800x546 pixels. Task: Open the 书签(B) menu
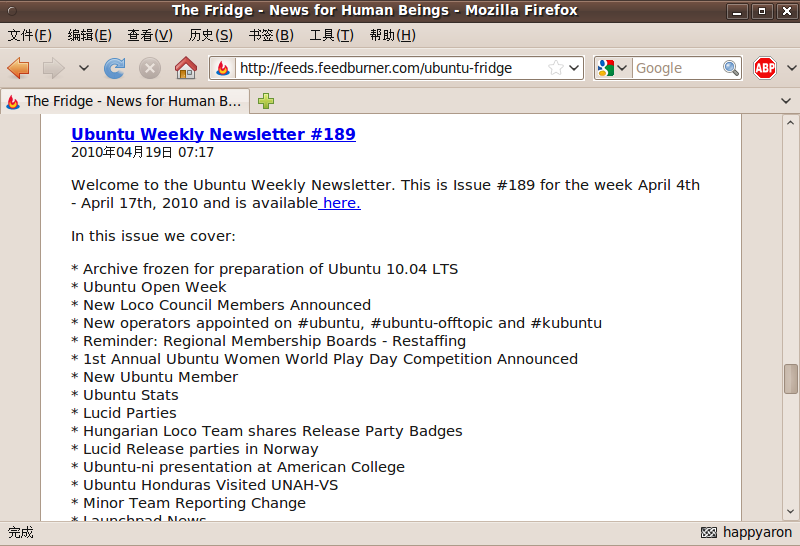pyautogui.click(x=271, y=35)
